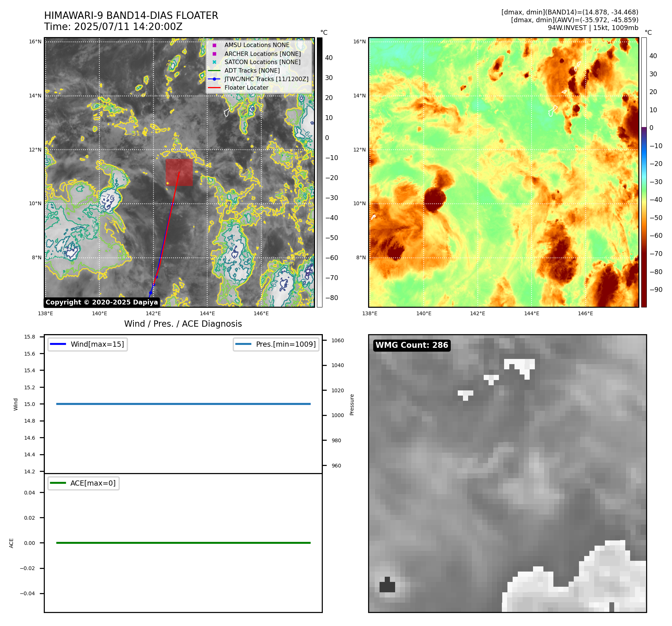Open the WMG zoomed grayscale image panel
This screenshot has height=626, width=672.
(507, 473)
